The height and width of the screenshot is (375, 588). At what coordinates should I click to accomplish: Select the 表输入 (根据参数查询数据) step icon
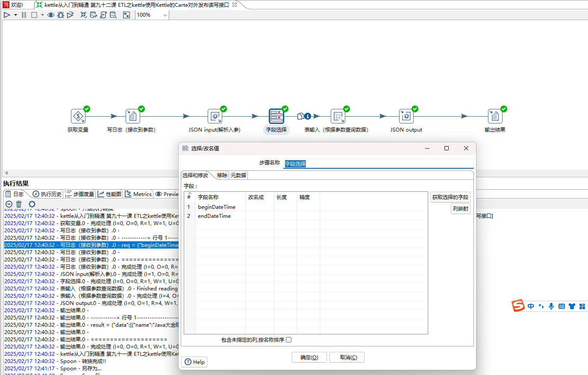(338, 116)
